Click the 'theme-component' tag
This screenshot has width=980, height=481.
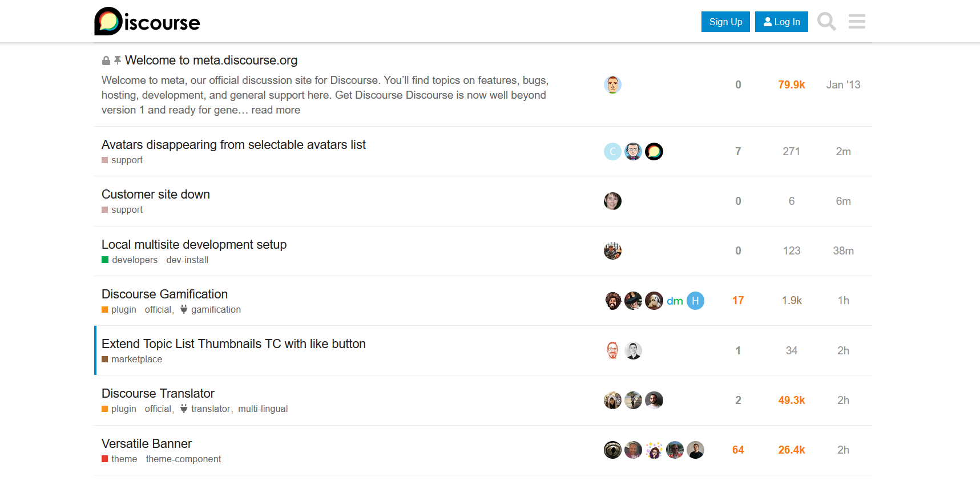(183, 459)
